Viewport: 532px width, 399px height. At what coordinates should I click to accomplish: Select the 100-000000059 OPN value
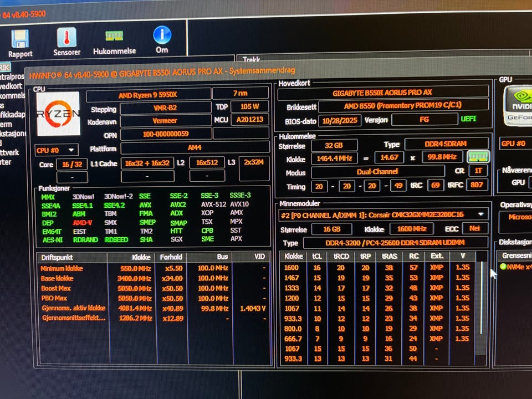coord(166,134)
